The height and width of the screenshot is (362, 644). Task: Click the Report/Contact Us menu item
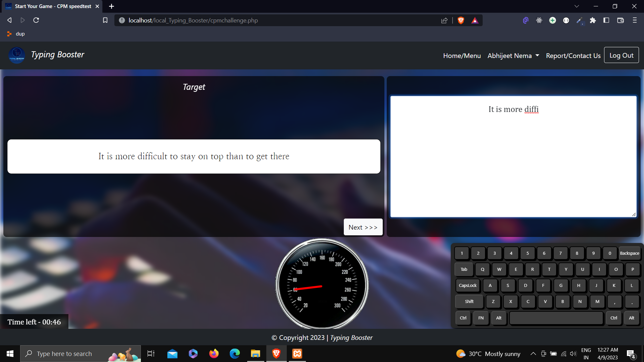pos(573,56)
